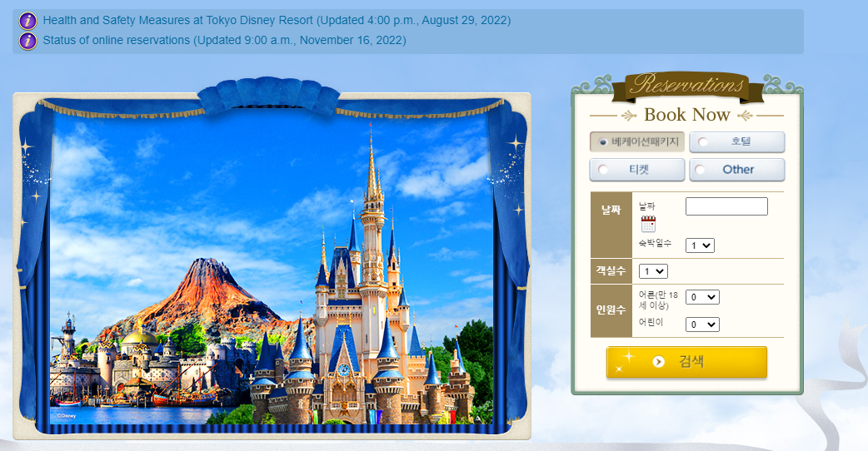The height and width of the screenshot is (451, 868).
Task: Open the 어린이 children count dropdown
Action: (x=702, y=325)
